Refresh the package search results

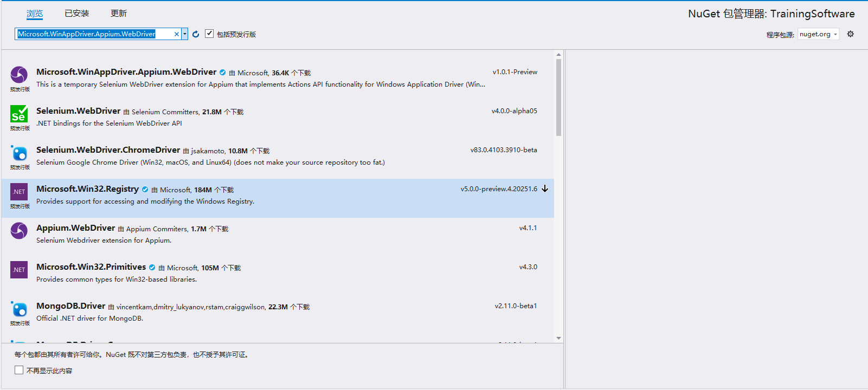(x=196, y=34)
